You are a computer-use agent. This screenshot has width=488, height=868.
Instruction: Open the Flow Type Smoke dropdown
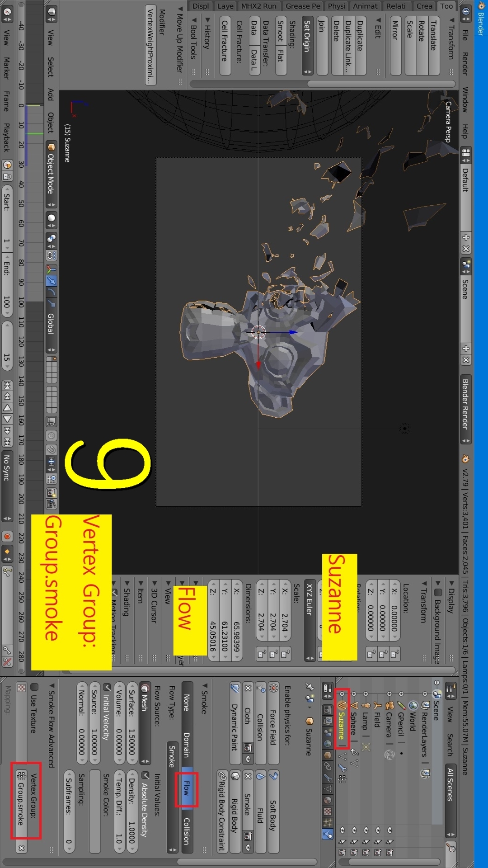pyautogui.click(x=172, y=798)
